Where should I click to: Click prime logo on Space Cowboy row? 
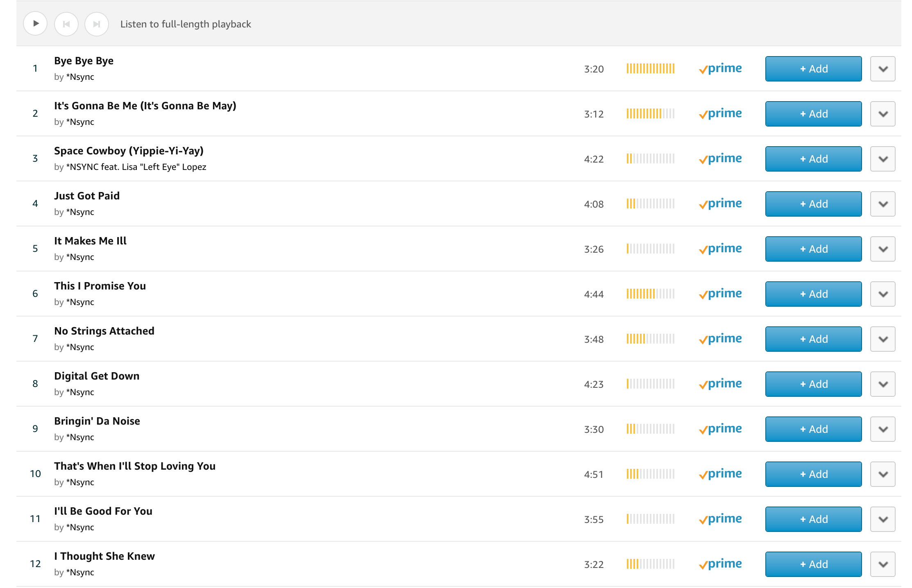(720, 159)
